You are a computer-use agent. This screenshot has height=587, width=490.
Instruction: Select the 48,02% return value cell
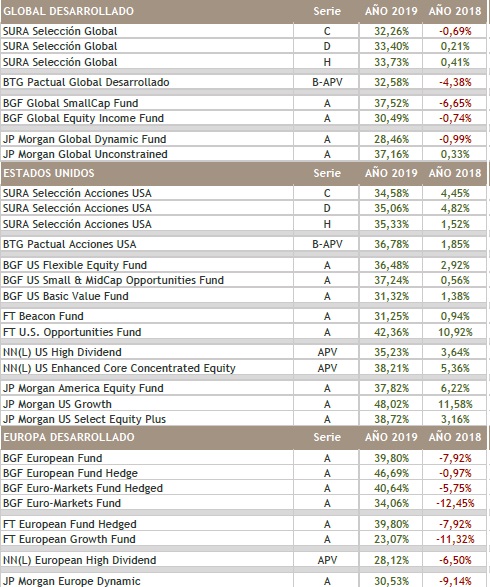(x=391, y=404)
